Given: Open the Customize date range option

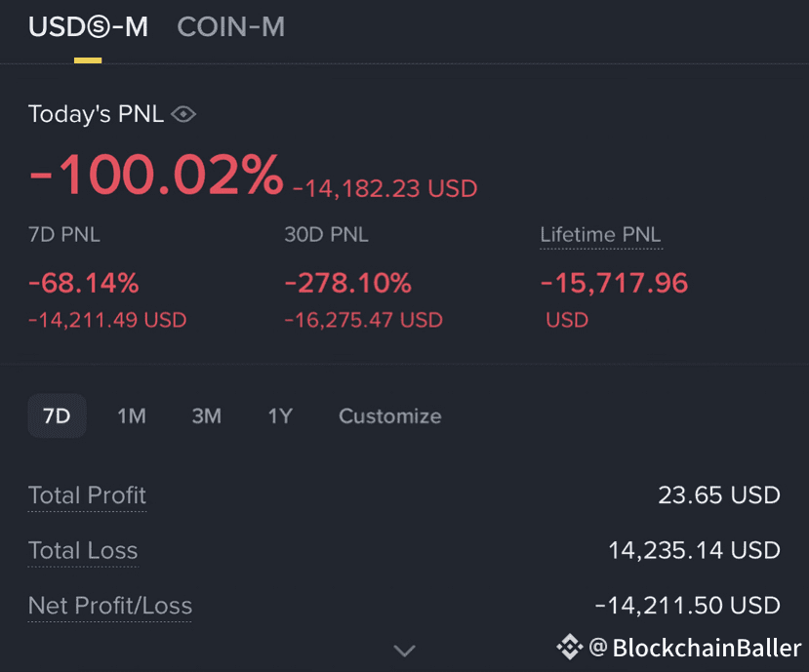Looking at the screenshot, I should (389, 415).
